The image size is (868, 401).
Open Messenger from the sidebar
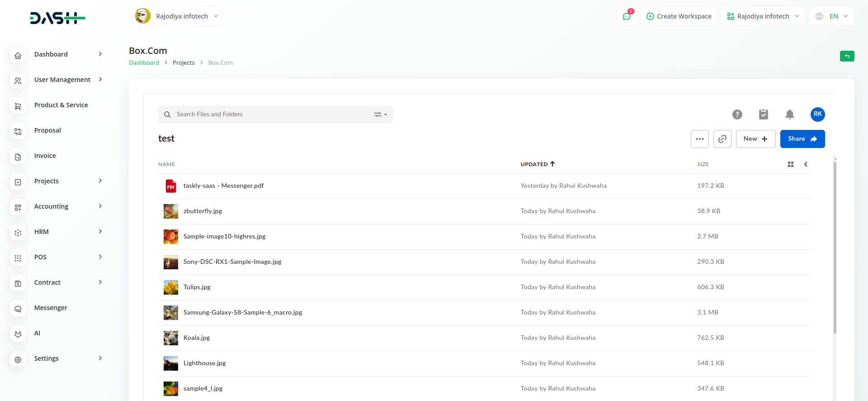(51, 308)
